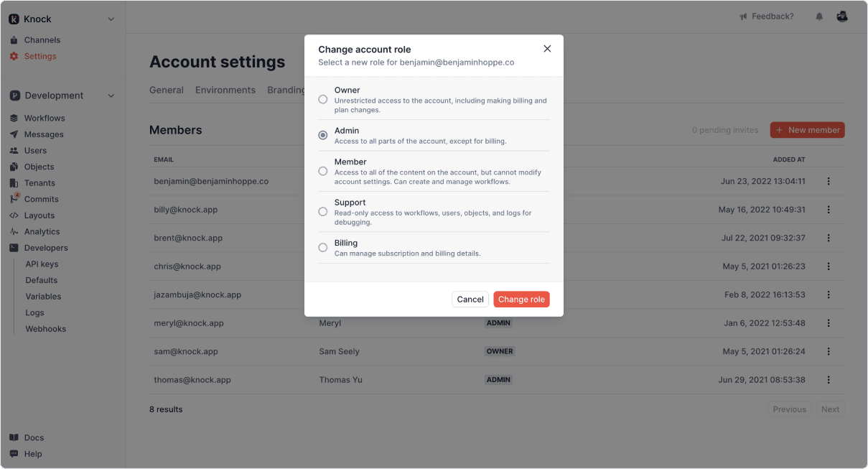This screenshot has height=469, width=868.
Task: Open the API keys submenu item
Action: [42, 264]
